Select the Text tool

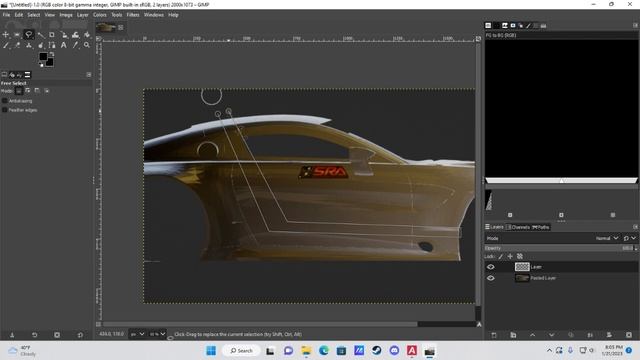click(x=64, y=45)
